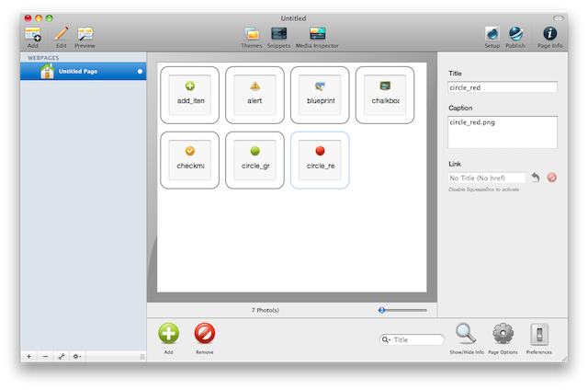Click the sidebar wrench tool button
588x390 pixels.
(x=62, y=356)
